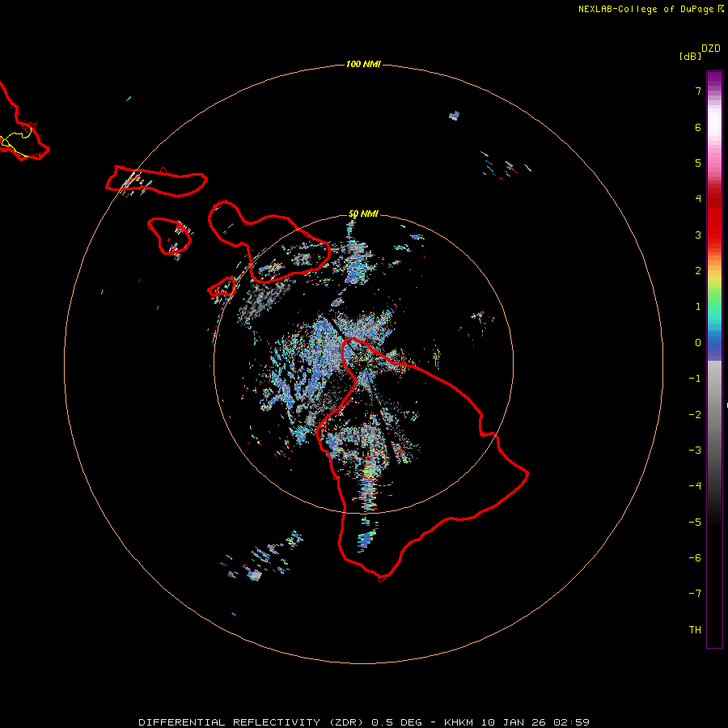Image resolution: width=728 pixels, height=728 pixels.
Task: Click the 7 value on color scale
Action: pyautogui.click(x=698, y=91)
